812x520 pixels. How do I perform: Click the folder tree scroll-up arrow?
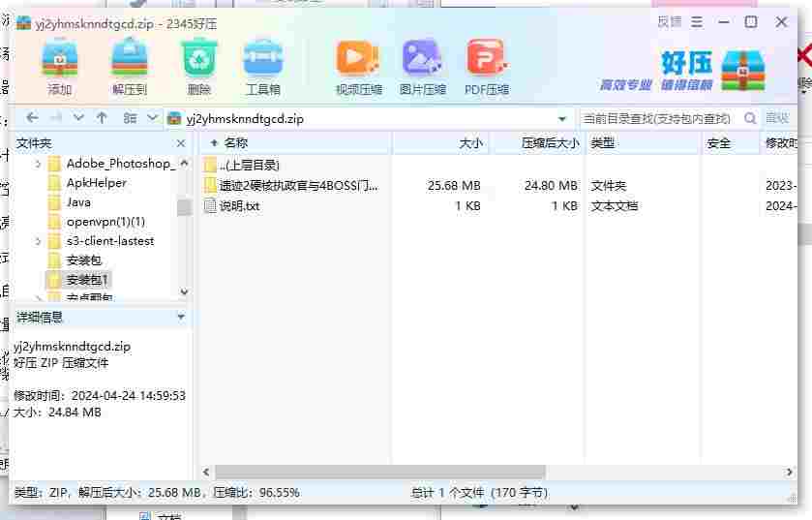point(184,163)
